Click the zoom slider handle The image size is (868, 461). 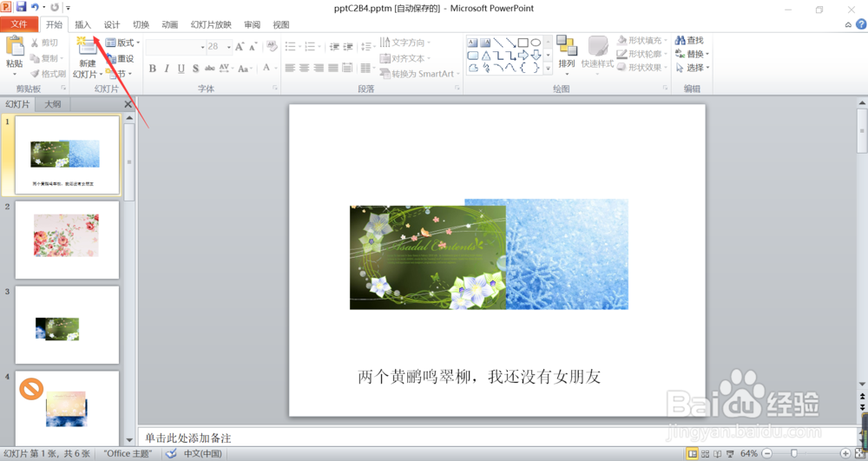click(x=794, y=454)
